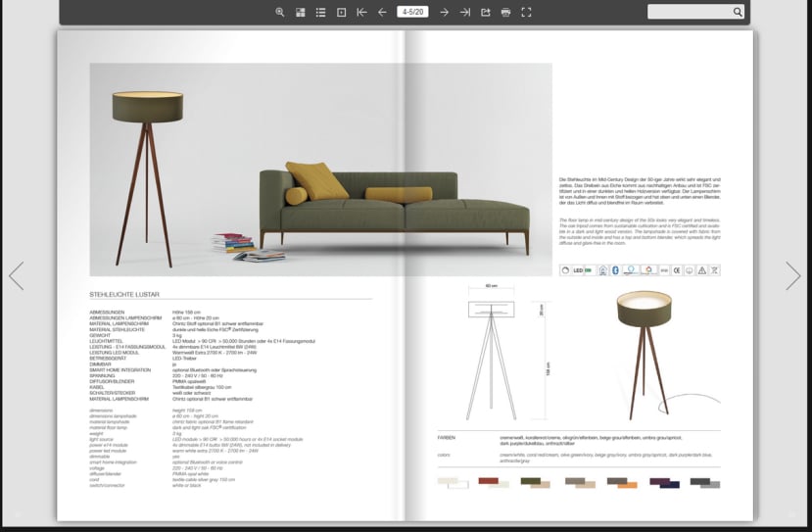This screenshot has width=812, height=532.
Task: Click the search text box
Action: (689, 12)
